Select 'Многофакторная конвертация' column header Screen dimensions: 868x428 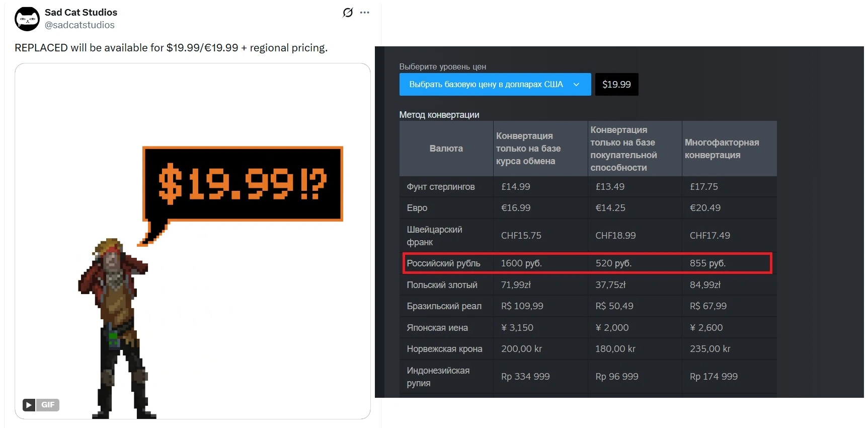point(722,149)
